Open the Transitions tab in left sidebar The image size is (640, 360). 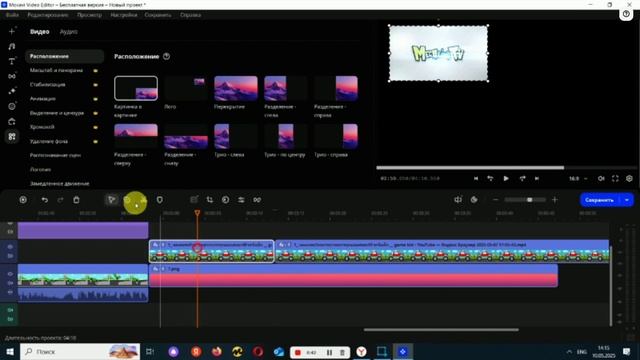[x=12, y=76]
